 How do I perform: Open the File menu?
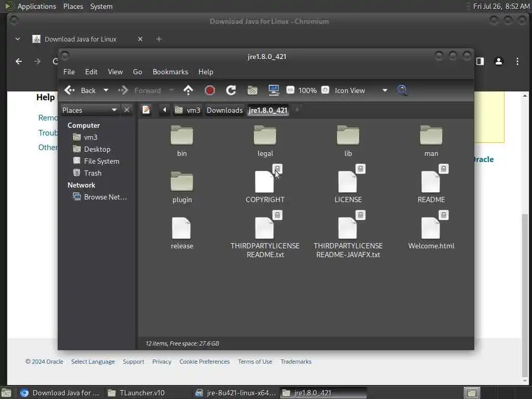tap(69, 72)
